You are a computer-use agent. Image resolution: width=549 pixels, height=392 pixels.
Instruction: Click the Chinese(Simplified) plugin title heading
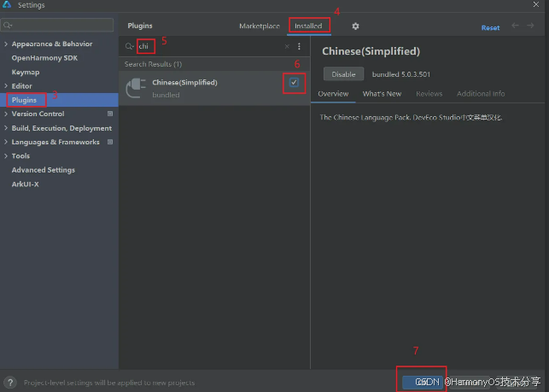[x=371, y=51]
